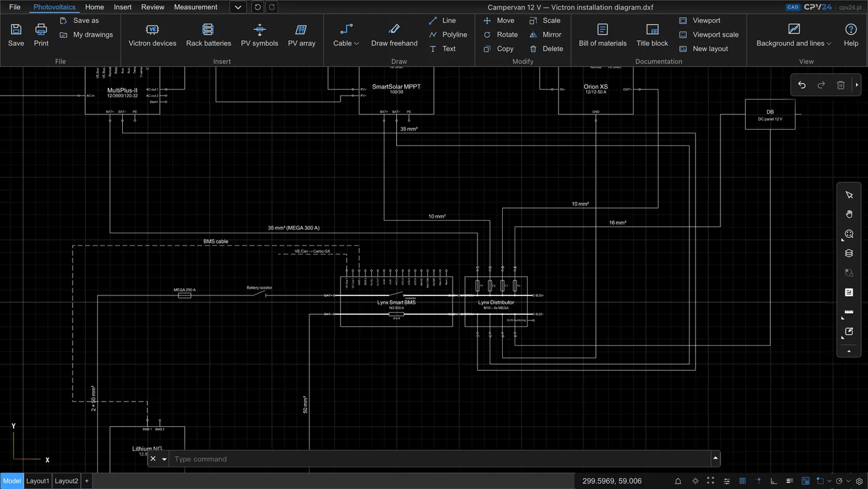The image size is (868, 489).
Task: Toggle polar tracking circle icon
Action: [838, 481]
